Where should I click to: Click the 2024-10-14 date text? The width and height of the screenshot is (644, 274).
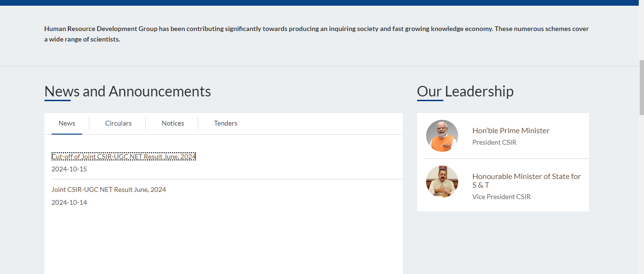pyautogui.click(x=69, y=202)
